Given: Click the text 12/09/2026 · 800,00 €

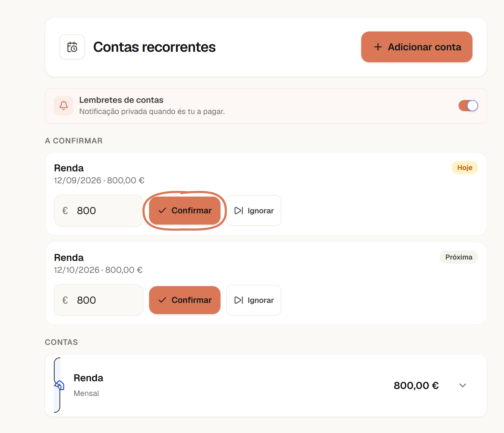Looking at the screenshot, I should tap(99, 180).
